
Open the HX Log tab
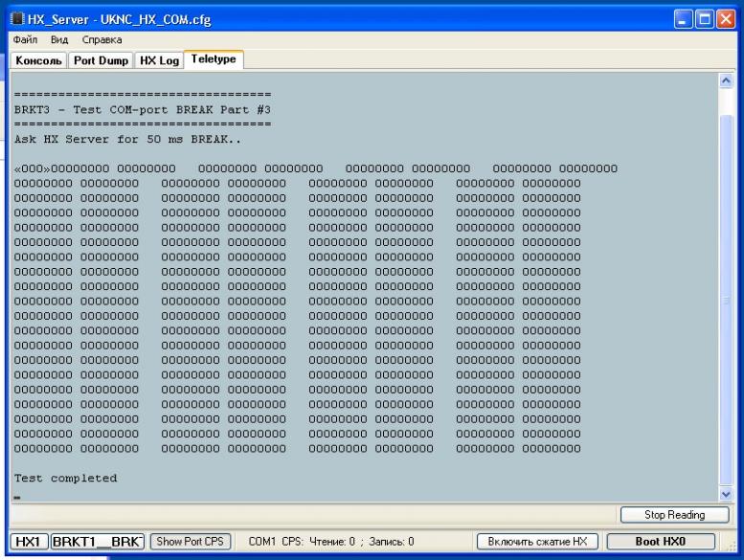click(x=160, y=61)
